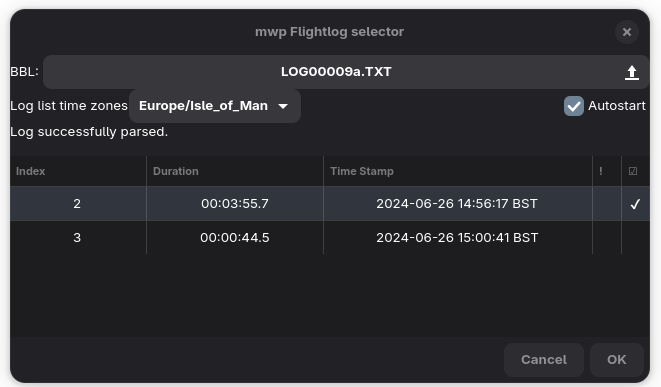Viewport: 661px width, 387px height.
Task: Confirm with the OK button
Action: coord(616,360)
